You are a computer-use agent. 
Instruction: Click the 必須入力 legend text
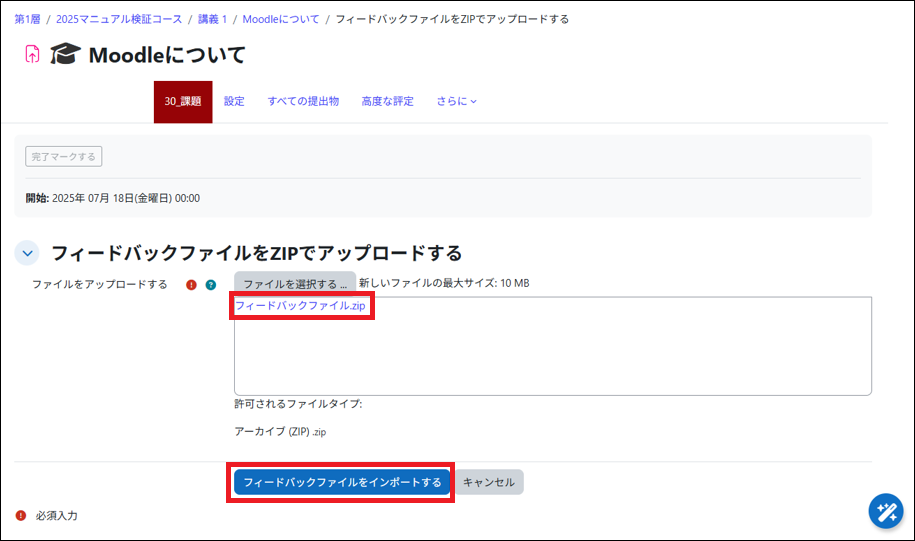pos(57,515)
